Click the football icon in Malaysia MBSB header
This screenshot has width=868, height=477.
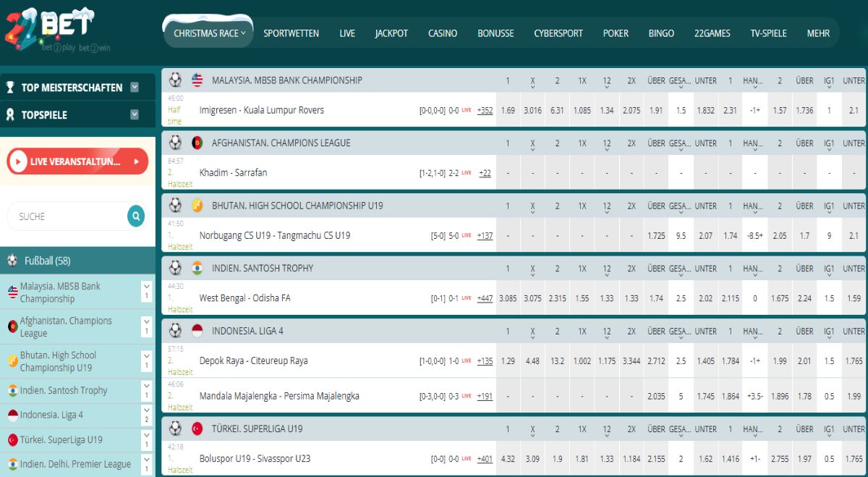(x=175, y=80)
